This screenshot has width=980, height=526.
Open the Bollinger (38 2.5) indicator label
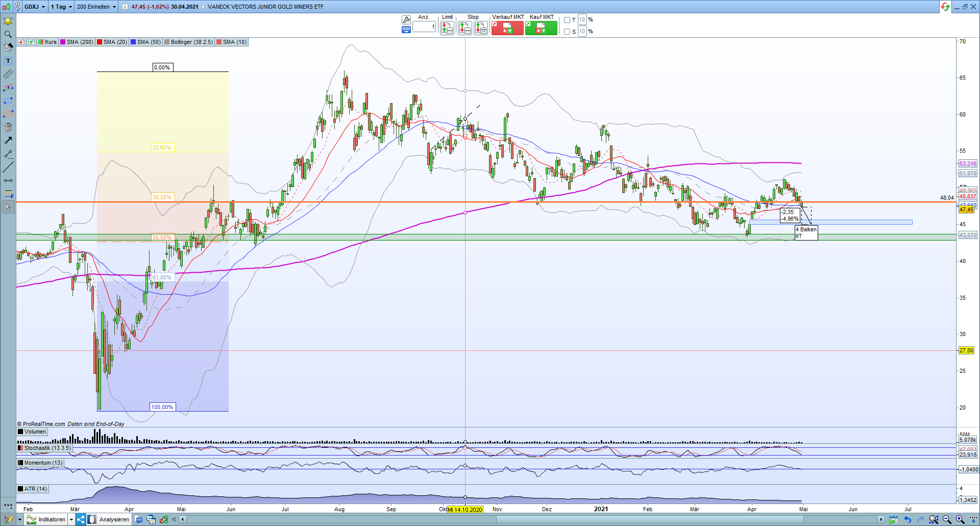pyautogui.click(x=191, y=42)
